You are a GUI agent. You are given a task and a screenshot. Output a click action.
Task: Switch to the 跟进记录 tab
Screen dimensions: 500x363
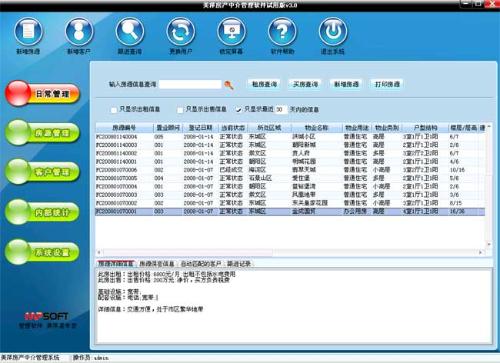[239, 264]
